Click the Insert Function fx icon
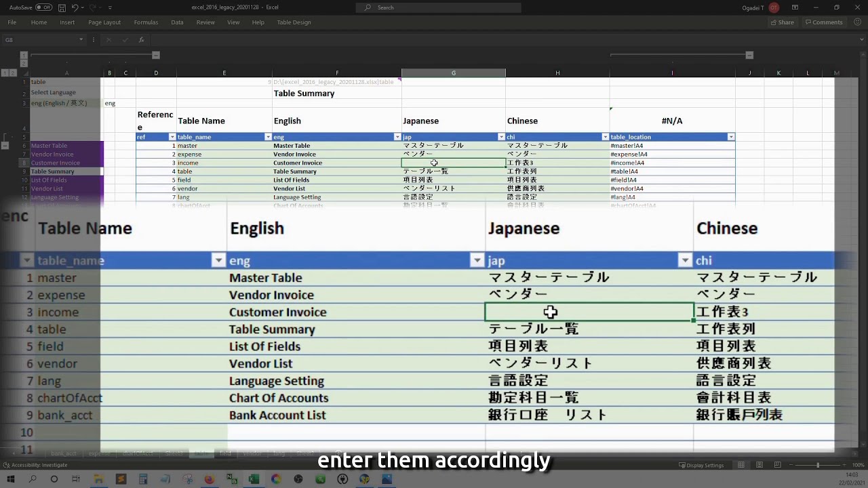Image resolution: width=868 pixels, height=488 pixels. coord(142,40)
